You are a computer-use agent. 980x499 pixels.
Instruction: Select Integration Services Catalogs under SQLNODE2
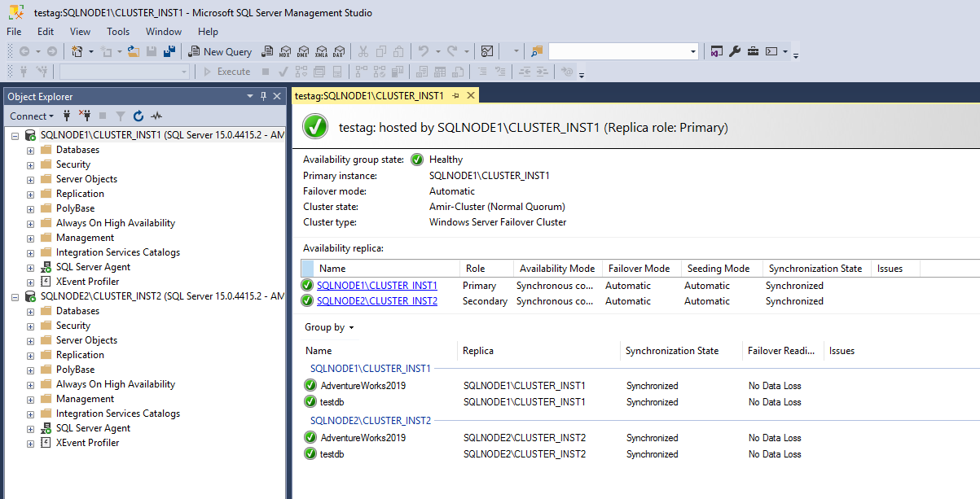[118, 414]
